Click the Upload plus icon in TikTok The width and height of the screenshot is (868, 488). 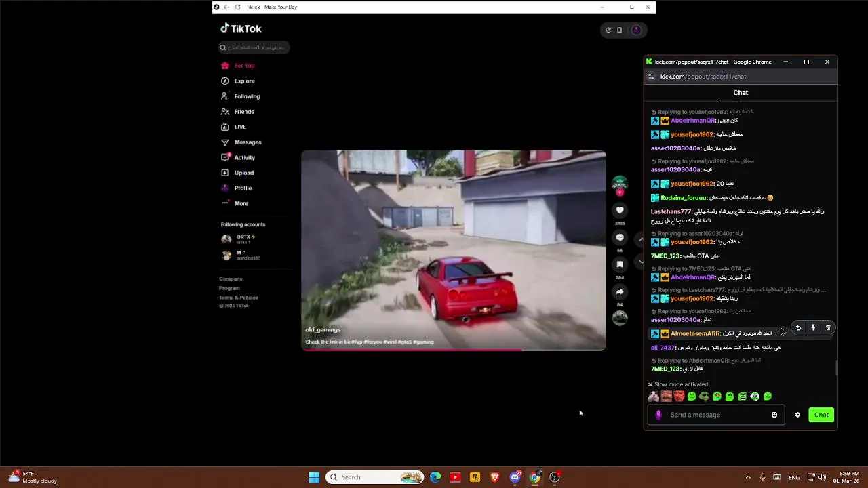pyautogui.click(x=225, y=173)
